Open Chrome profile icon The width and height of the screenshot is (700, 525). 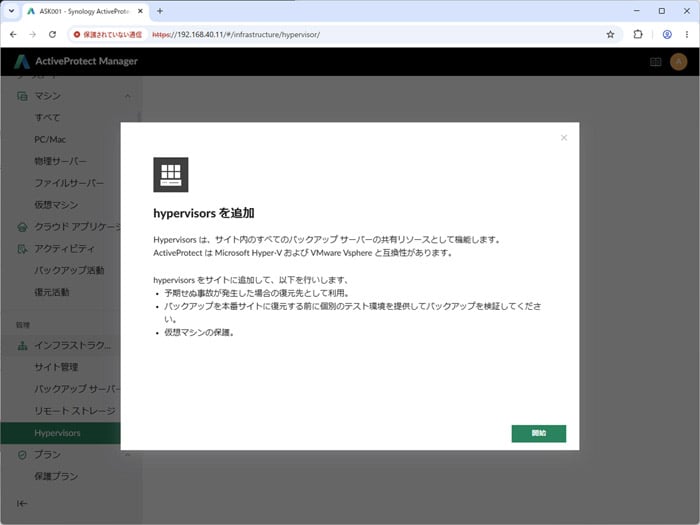coord(667,34)
